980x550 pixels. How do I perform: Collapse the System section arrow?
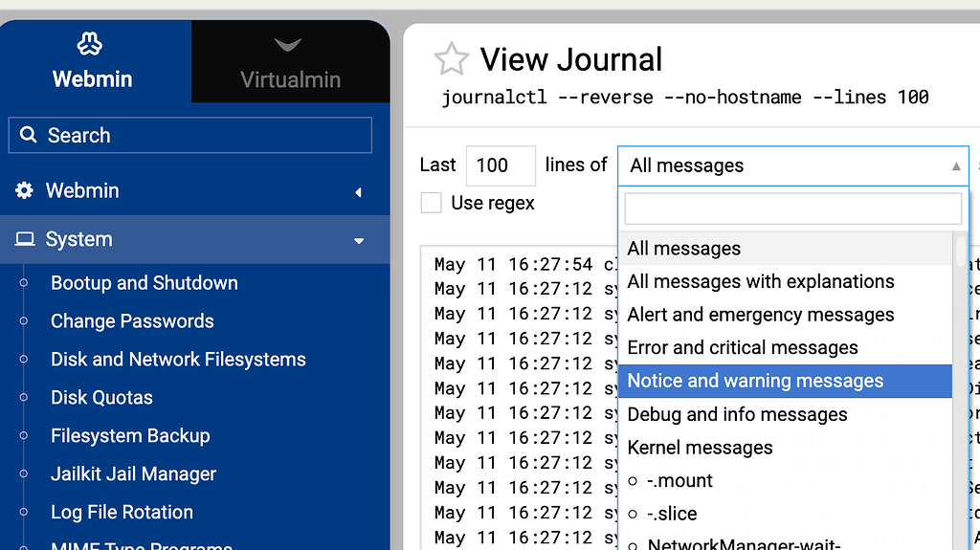pyautogui.click(x=359, y=241)
